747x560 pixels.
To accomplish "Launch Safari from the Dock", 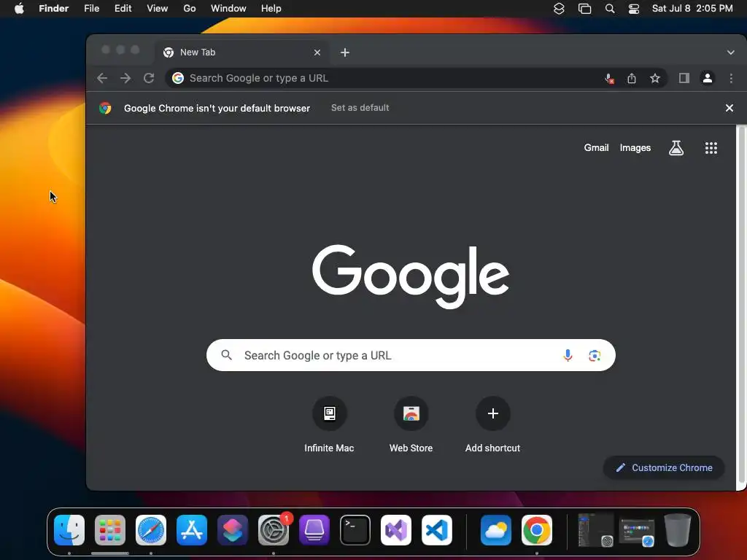I will tap(151, 530).
